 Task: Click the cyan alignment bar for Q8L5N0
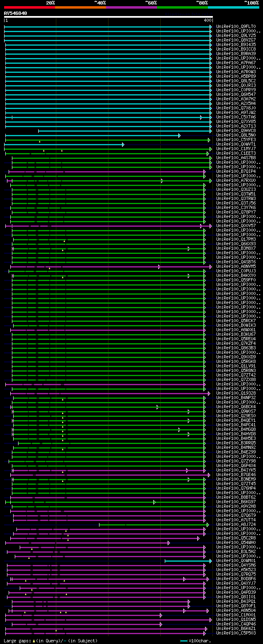tap(93, 135)
